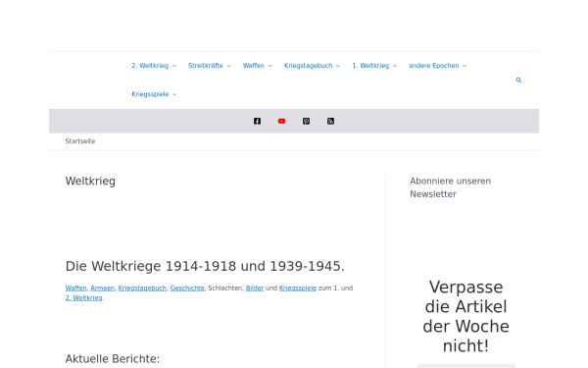This screenshot has width=588, height=368.
Task: Open the 2. Weltkrieg menu item
Action: click(x=150, y=66)
